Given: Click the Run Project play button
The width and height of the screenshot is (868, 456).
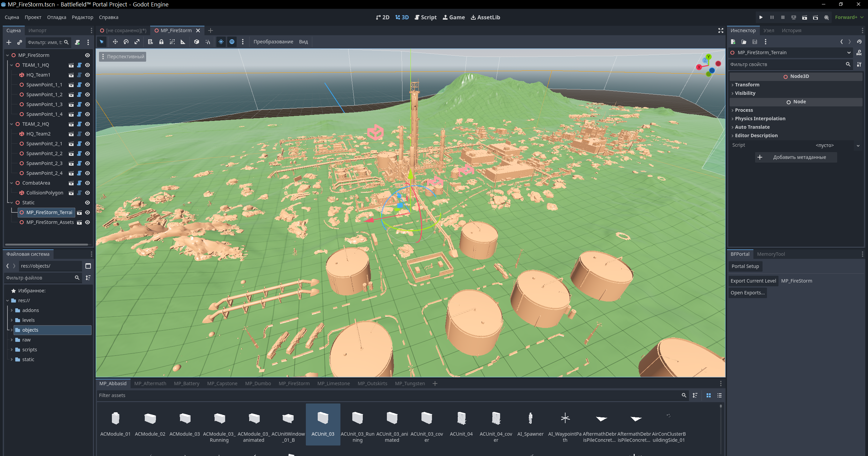Looking at the screenshot, I should click(761, 17).
